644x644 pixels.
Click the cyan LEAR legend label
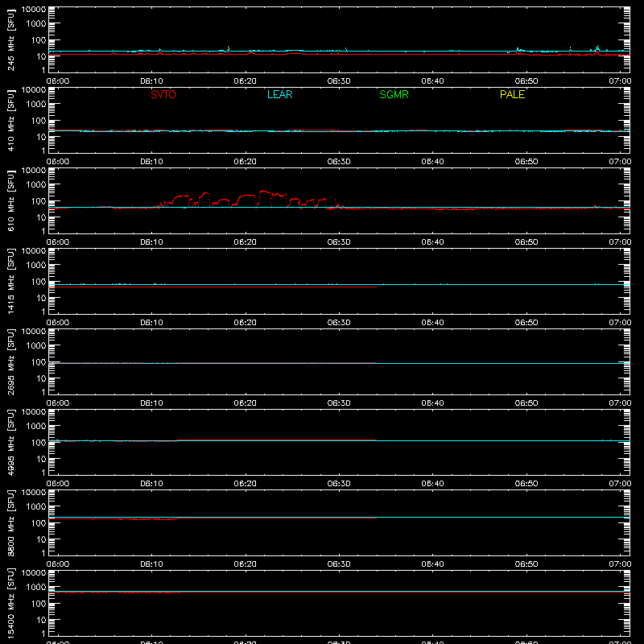[x=279, y=94]
